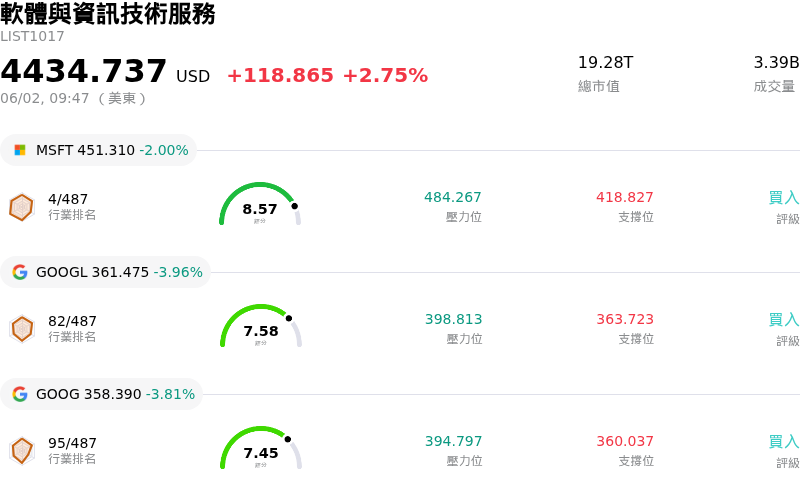Click the Google logo icon next to GOOG
The width and height of the screenshot is (800, 488).
(20, 394)
